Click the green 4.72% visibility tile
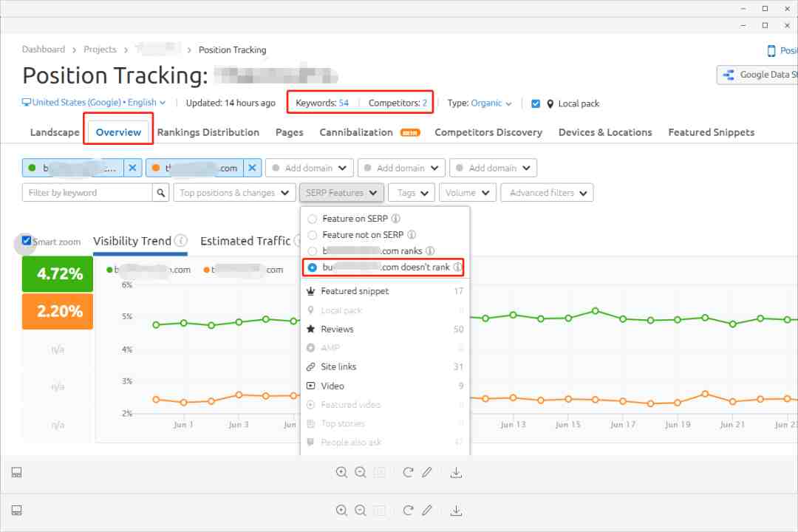The image size is (798, 532). point(58,274)
